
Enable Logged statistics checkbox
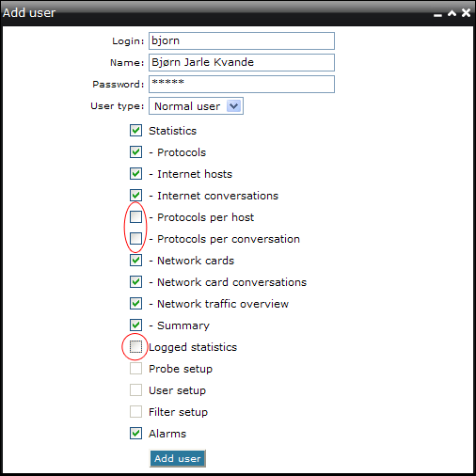pos(135,347)
